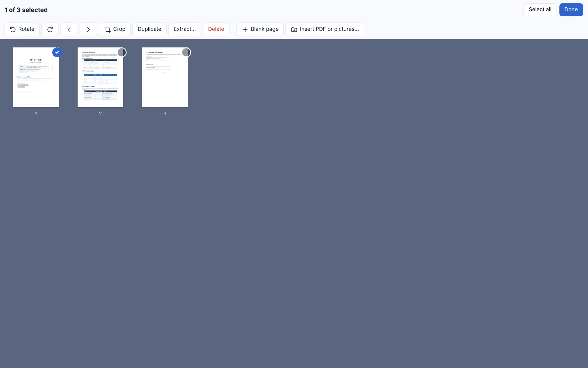Delete the selected page

tap(216, 29)
